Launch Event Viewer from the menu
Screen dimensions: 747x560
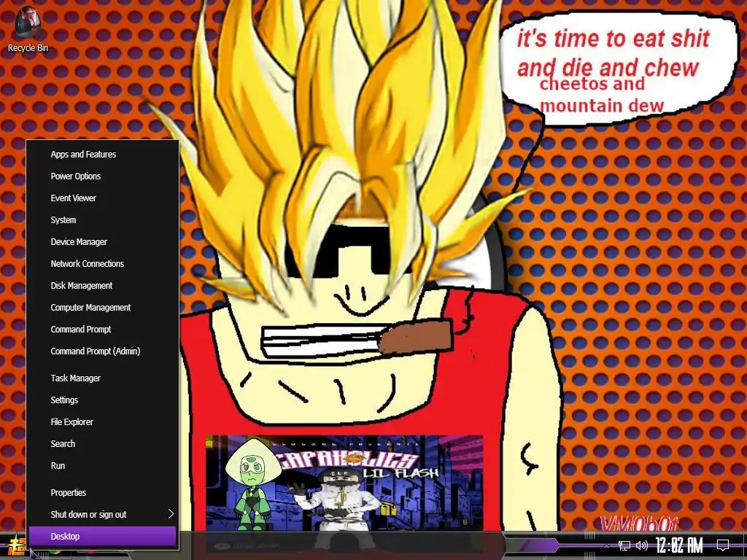(x=102, y=198)
